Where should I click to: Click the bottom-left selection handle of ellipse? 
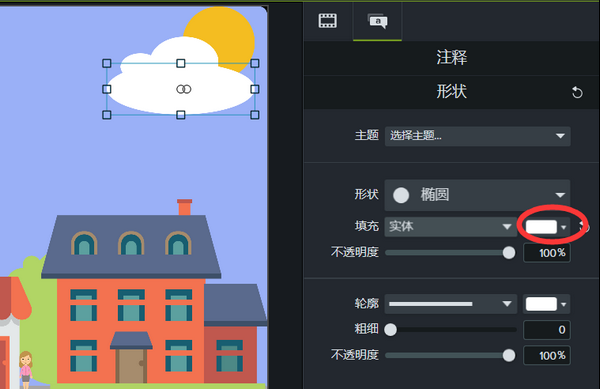point(107,115)
